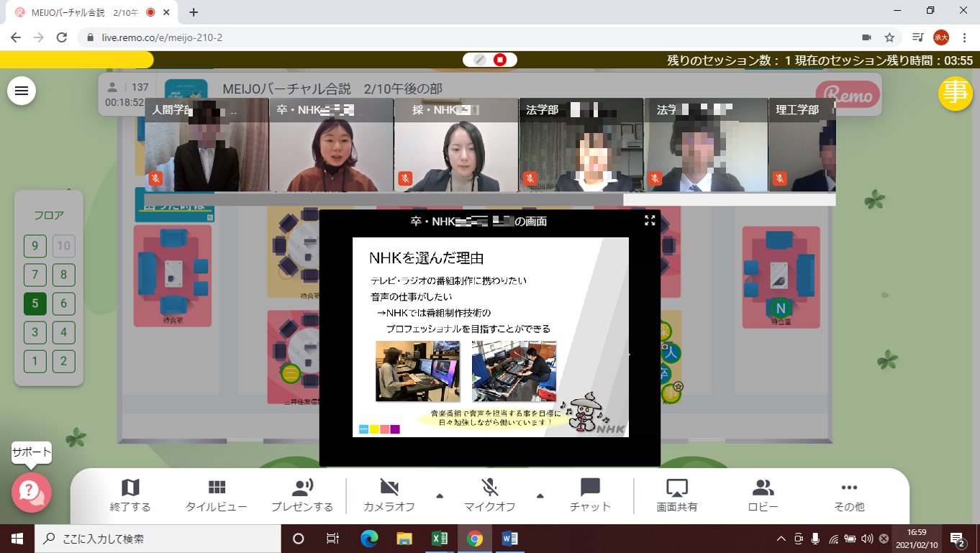Click the Windows taskbar search box
This screenshot has height=553, width=980.
pyautogui.click(x=158, y=539)
